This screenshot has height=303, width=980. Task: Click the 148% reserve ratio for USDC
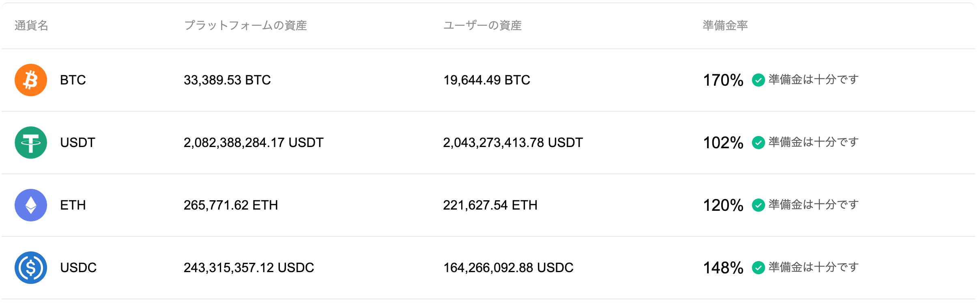point(722,268)
